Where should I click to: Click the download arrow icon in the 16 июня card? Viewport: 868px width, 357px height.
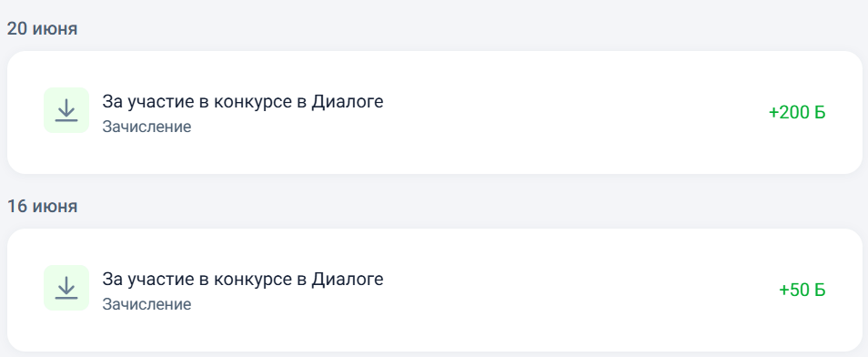point(66,288)
